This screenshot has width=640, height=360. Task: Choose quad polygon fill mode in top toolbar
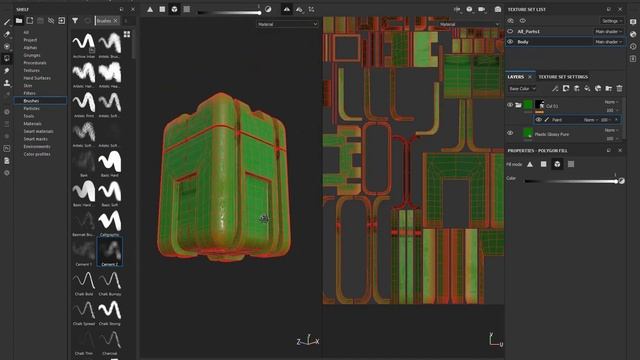[162, 9]
